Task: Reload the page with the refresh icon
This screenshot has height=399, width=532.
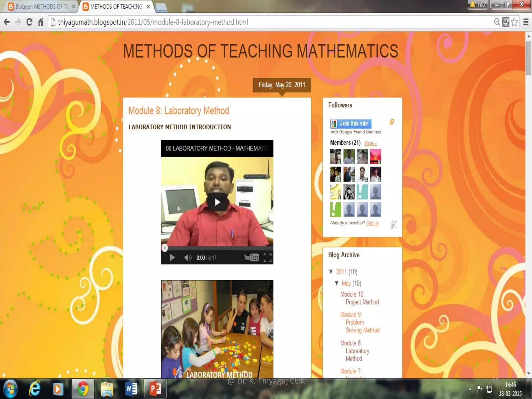Action: (29, 22)
